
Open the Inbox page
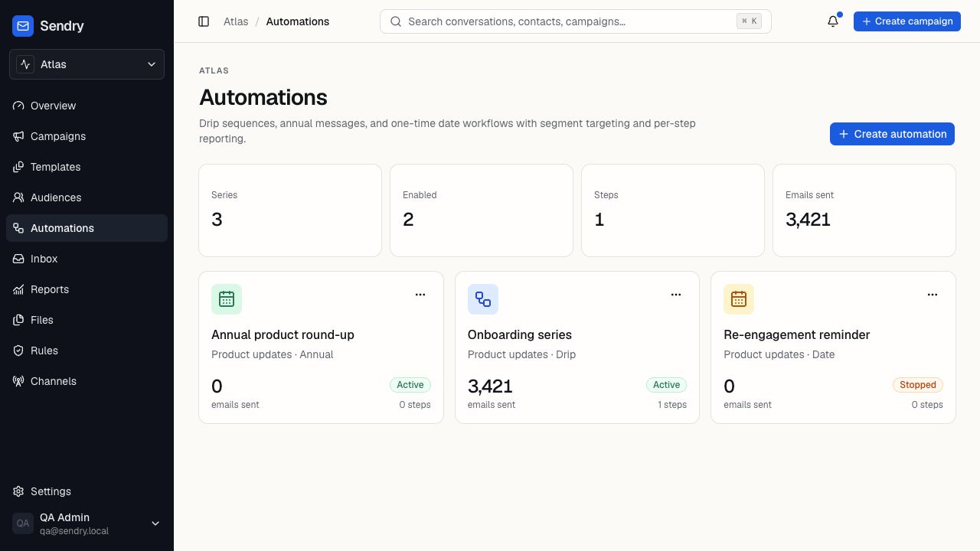tap(87, 259)
